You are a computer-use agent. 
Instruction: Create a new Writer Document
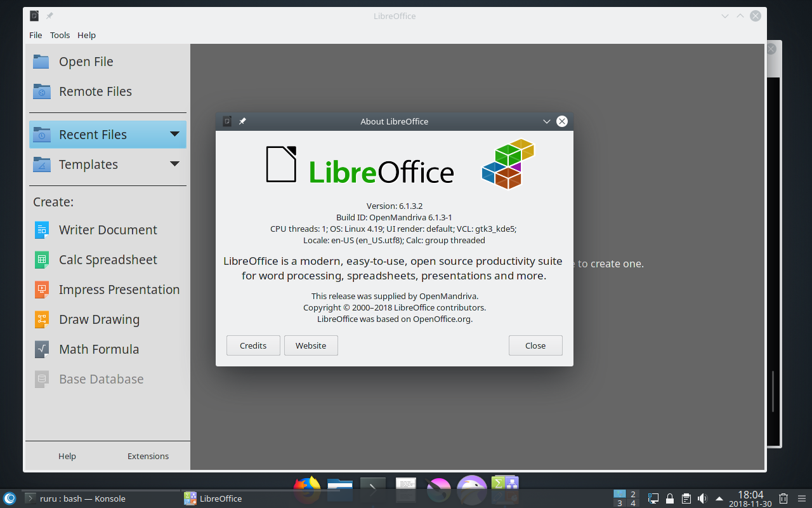point(108,230)
